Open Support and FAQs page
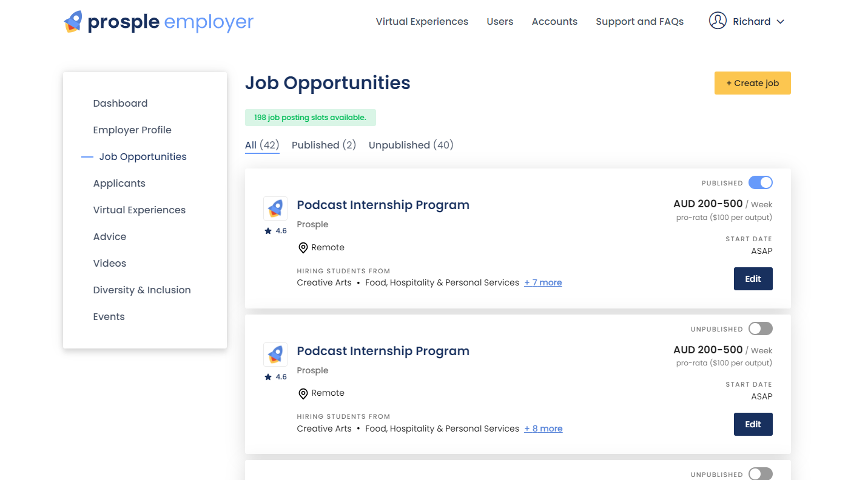 (x=639, y=22)
